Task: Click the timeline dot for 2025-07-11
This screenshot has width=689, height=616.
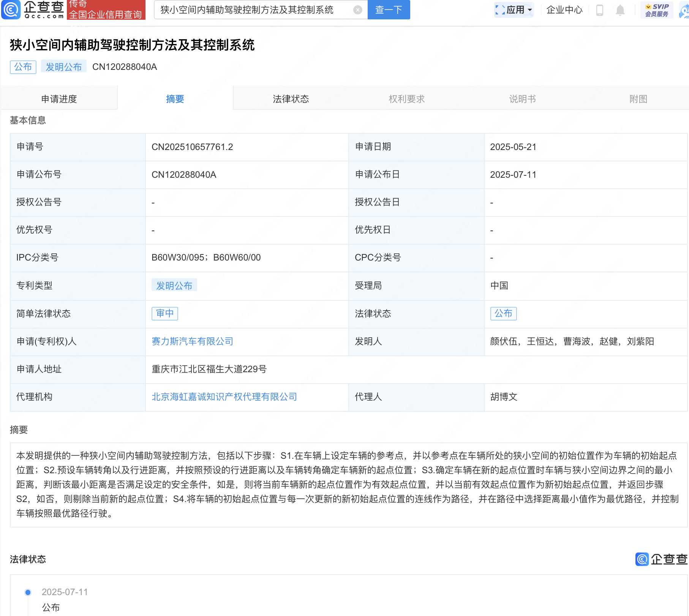Action: tap(28, 592)
